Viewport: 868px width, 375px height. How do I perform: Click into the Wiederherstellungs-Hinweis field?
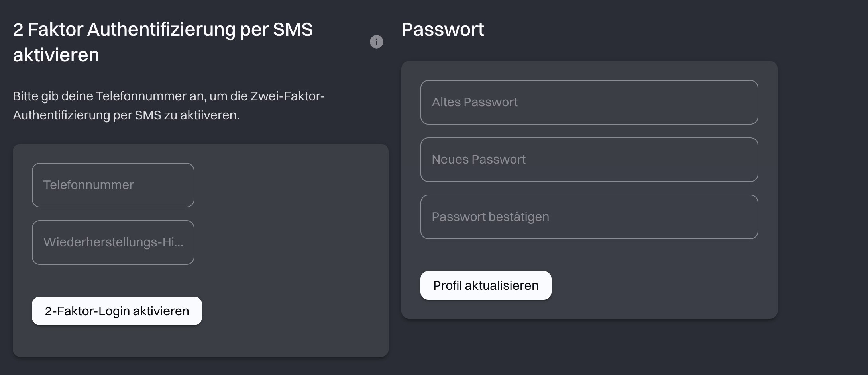point(113,242)
